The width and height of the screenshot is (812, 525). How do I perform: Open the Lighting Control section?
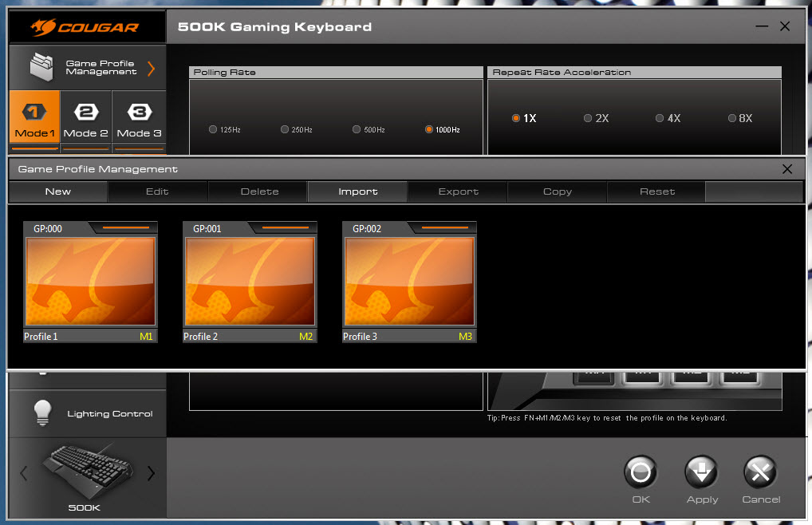(88, 413)
